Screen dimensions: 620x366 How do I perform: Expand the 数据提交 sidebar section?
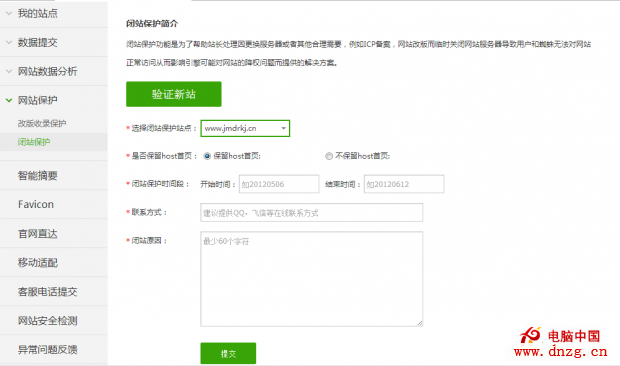53,42
